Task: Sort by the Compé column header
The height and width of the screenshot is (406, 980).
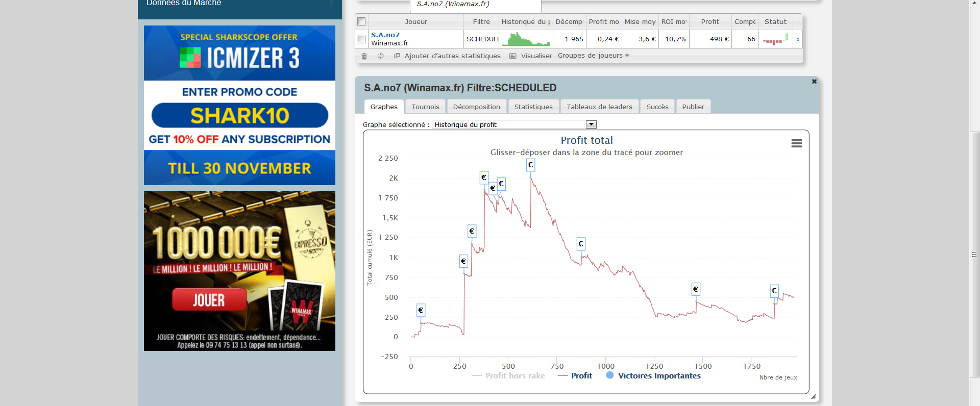Action: click(745, 21)
